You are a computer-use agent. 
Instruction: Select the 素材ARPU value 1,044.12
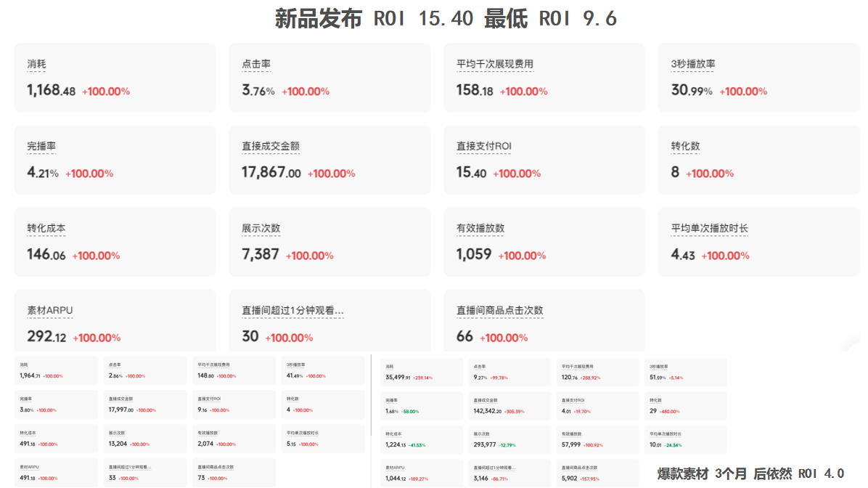click(396, 478)
